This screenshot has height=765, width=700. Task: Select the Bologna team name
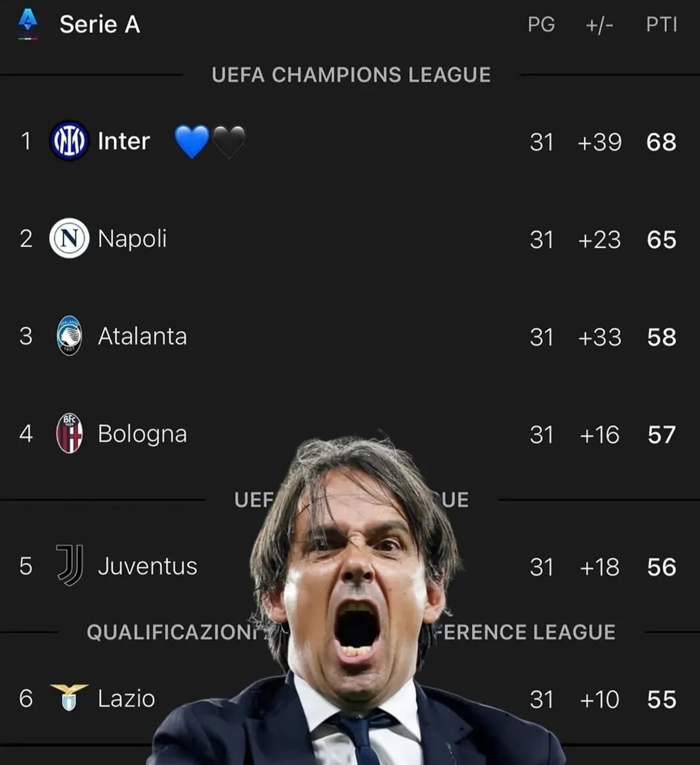coord(142,434)
